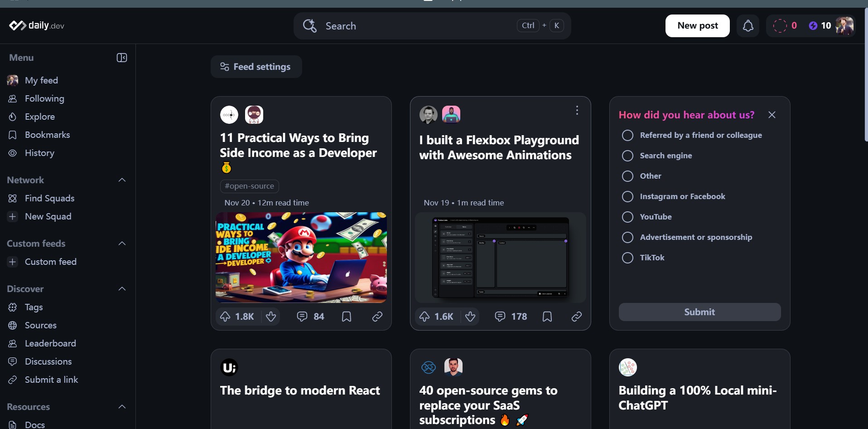Click the #open-source tag
This screenshot has height=429, width=868.
point(250,186)
